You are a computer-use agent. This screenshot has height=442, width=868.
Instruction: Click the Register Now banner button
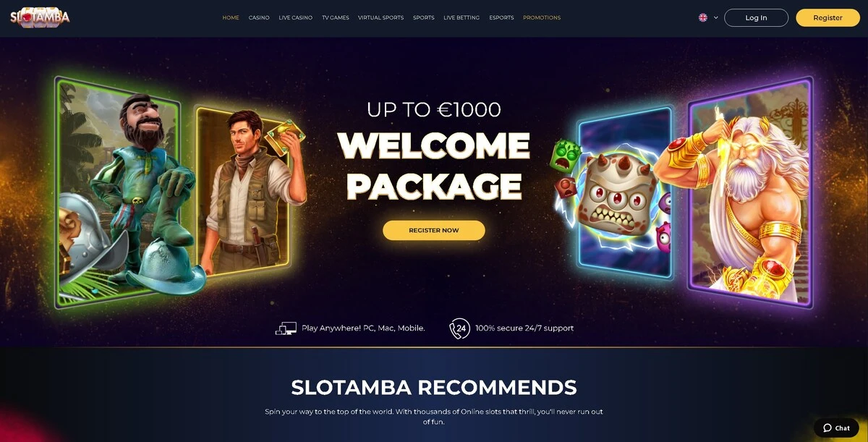tap(434, 230)
